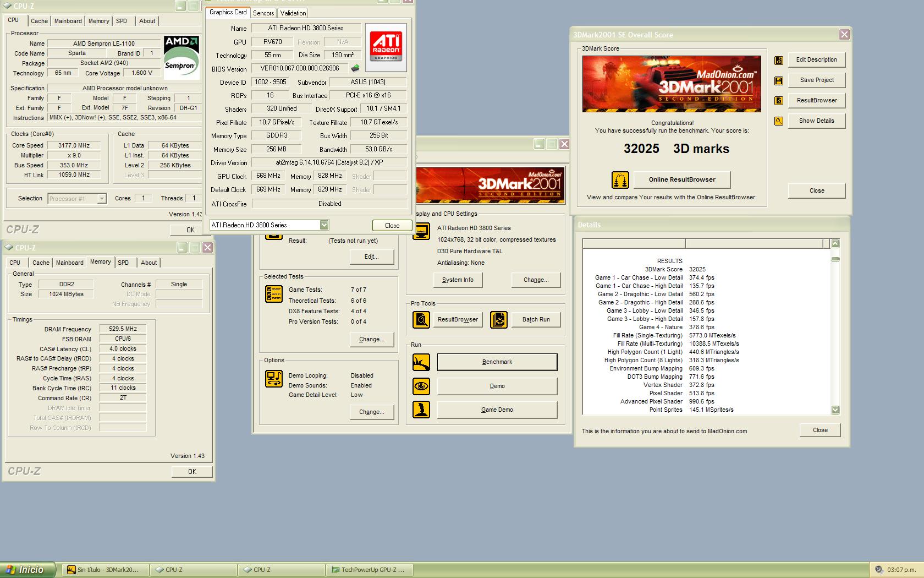Viewport: 924px width, 578px height.
Task: Click the ResultBrowser icon in Pro Tools
Action: [x=421, y=319]
